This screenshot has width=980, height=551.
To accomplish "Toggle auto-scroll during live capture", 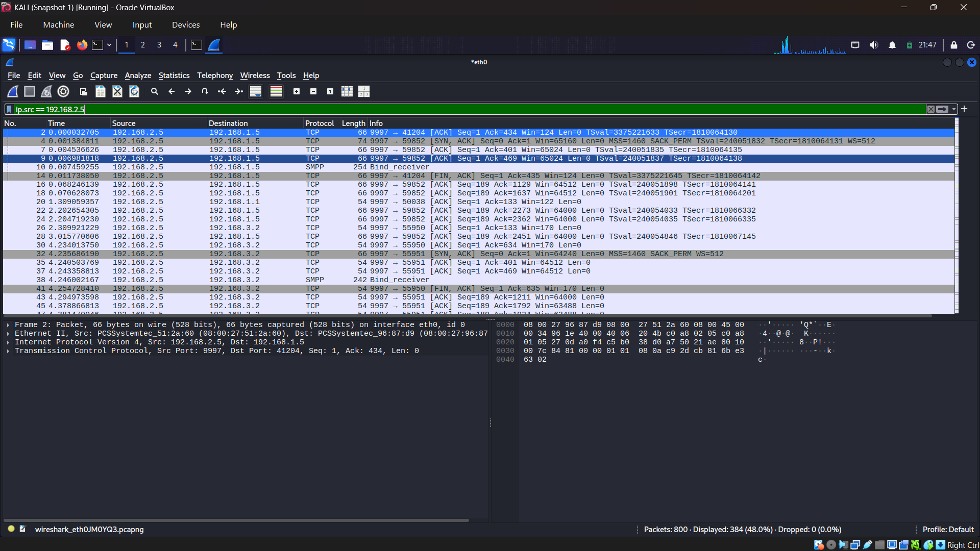I will (x=256, y=91).
